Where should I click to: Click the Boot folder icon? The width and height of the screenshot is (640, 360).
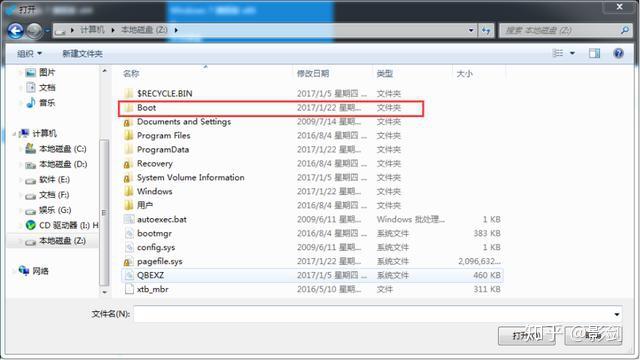coord(129,108)
